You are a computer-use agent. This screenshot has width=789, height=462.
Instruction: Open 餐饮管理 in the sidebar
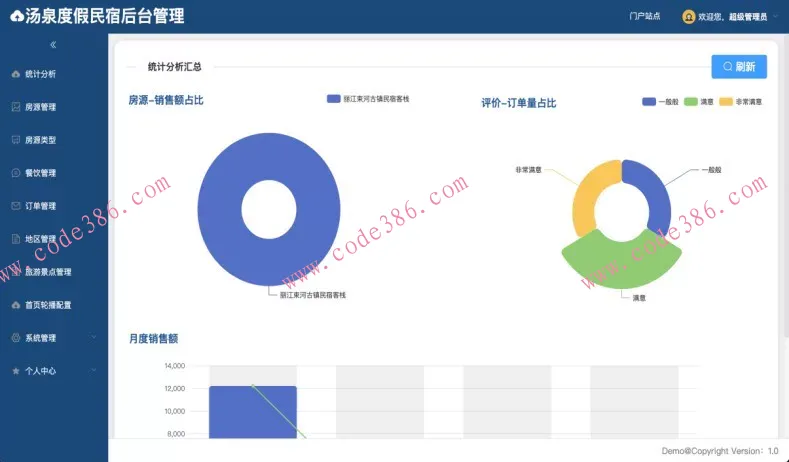tap(54, 173)
